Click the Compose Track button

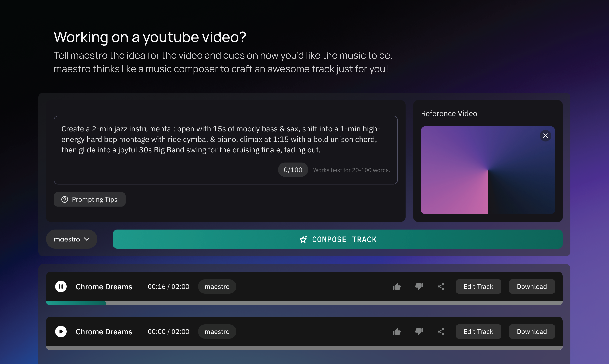coord(337,239)
